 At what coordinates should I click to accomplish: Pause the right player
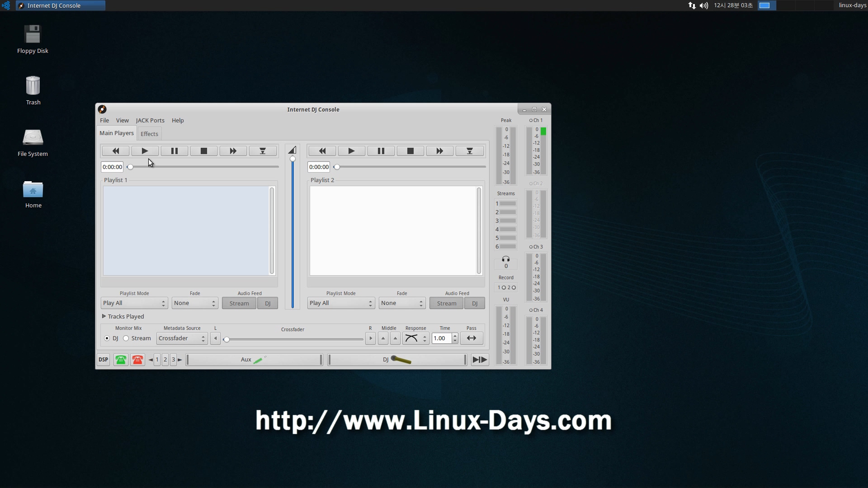[381, 151]
